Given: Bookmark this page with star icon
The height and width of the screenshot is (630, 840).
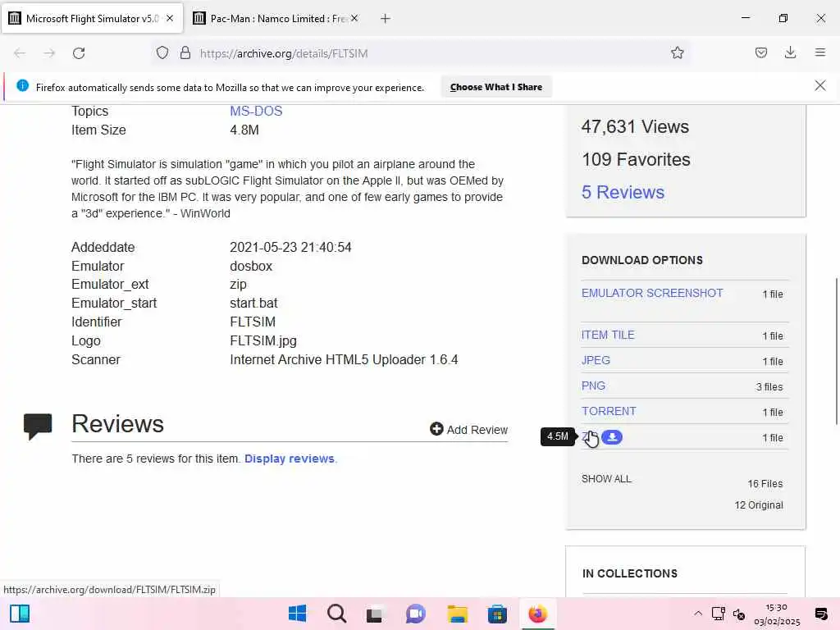Looking at the screenshot, I should pos(677,52).
